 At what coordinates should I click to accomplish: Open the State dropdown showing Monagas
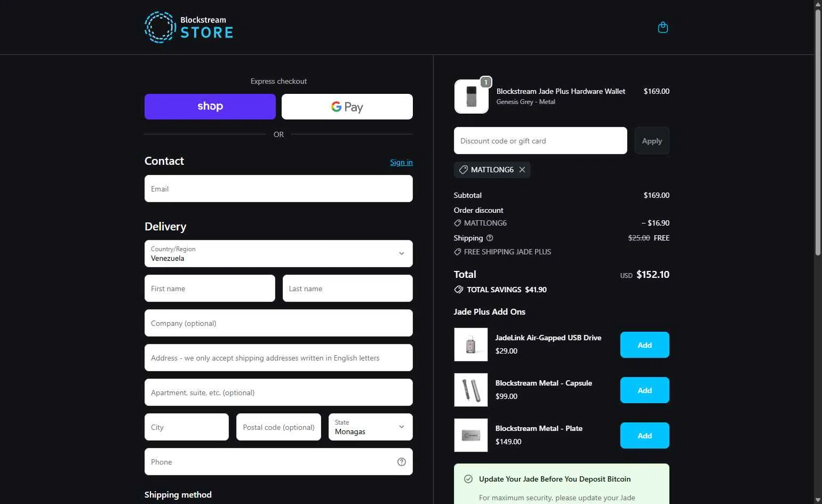pyautogui.click(x=371, y=427)
